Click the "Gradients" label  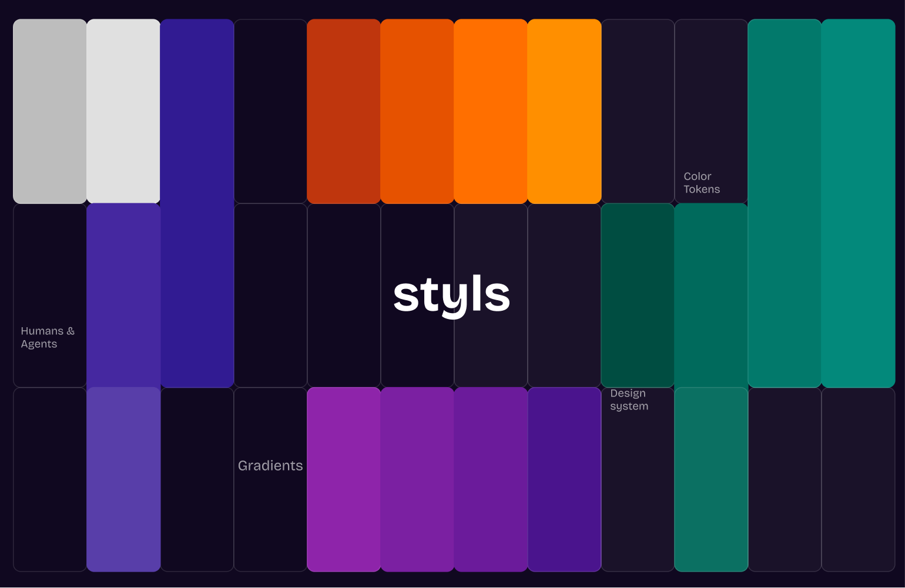pyautogui.click(x=270, y=466)
